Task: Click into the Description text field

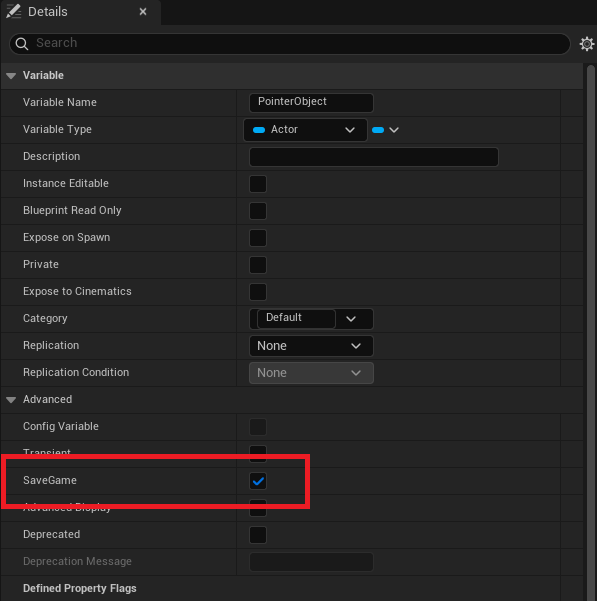Action: (x=374, y=157)
